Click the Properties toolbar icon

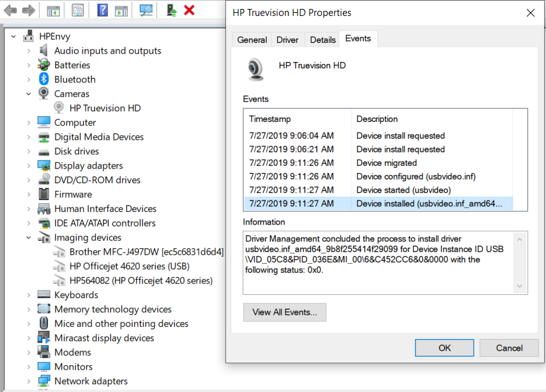[77, 10]
